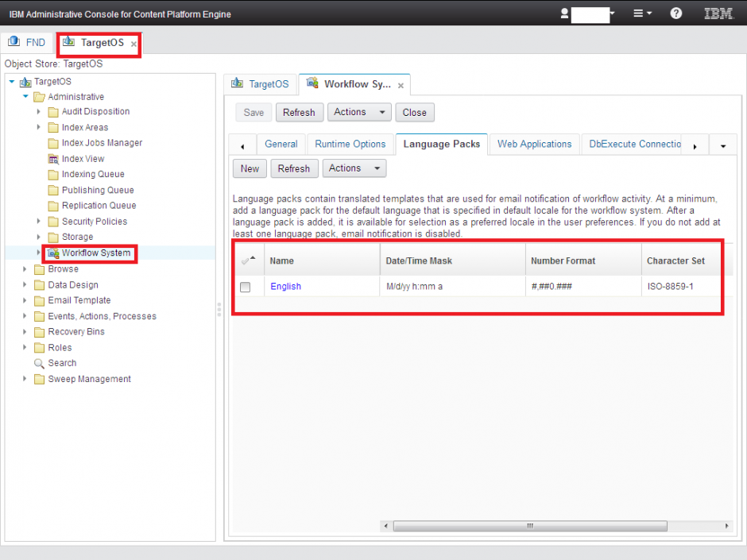This screenshot has height=560, width=747.
Task: Switch to the Runtime Options tab
Action: pyautogui.click(x=350, y=144)
